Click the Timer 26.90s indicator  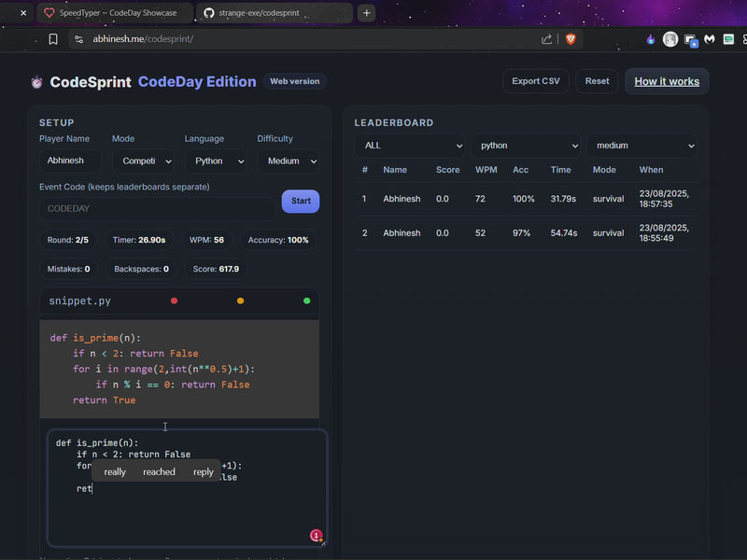[x=139, y=240]
